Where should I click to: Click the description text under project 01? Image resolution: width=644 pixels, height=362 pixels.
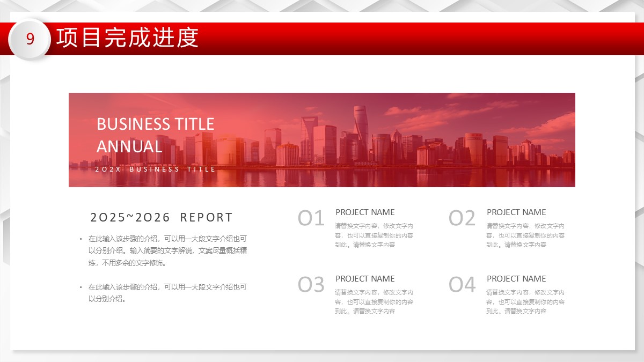374,235
